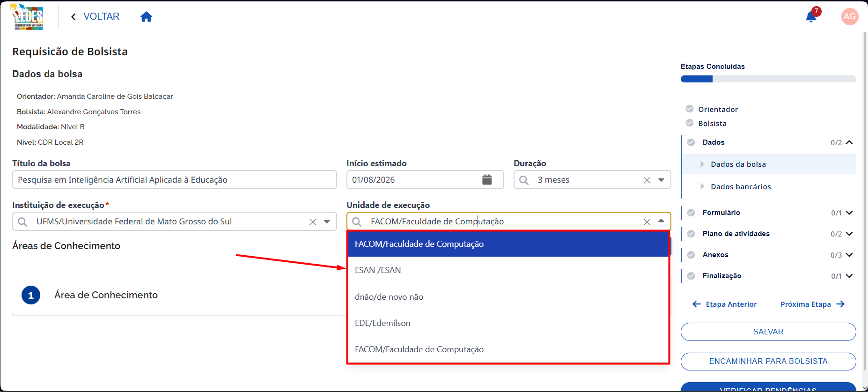Choose EDE/Edemilson option in the list
Viewport: 868px width, 392px height.
(x=508, y=323)
